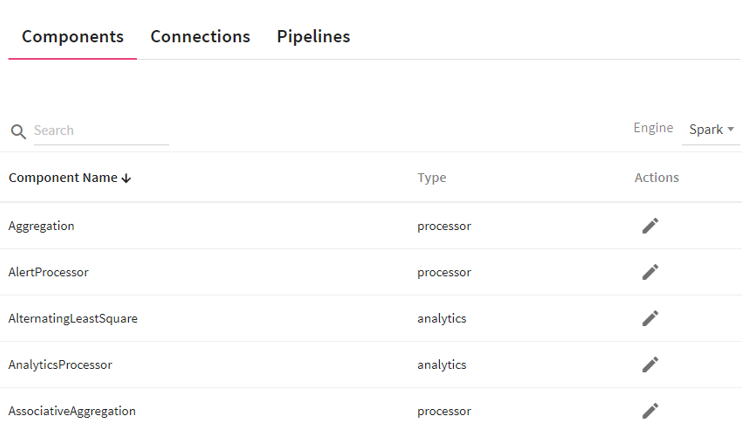Screen dimensions: 742x425
Task: Select the Components tab
Action: 73,37
